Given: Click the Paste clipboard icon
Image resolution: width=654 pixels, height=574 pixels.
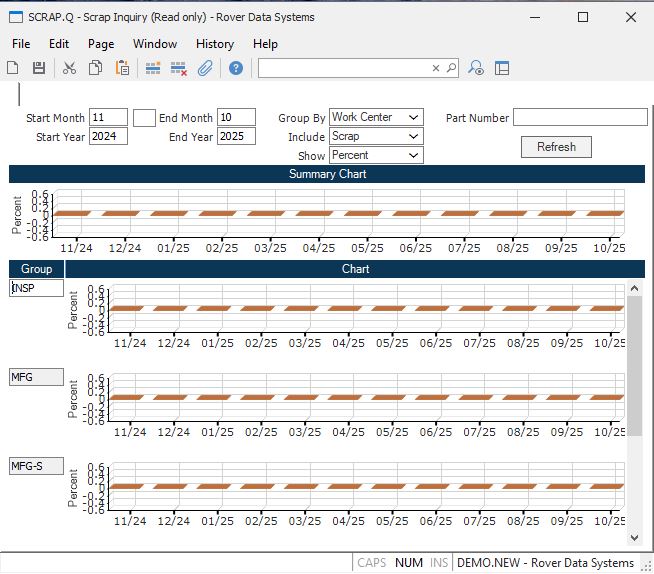Looking at the screenshot, I should coord(122,68).
